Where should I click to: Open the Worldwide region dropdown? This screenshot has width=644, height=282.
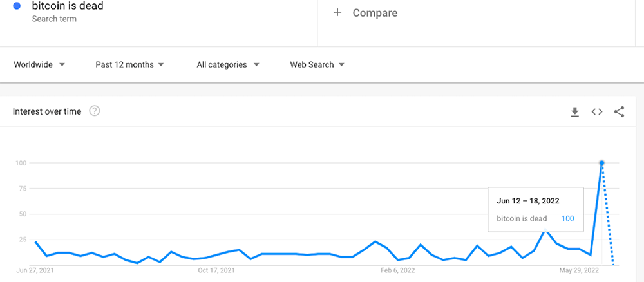[x=39, y=64]
